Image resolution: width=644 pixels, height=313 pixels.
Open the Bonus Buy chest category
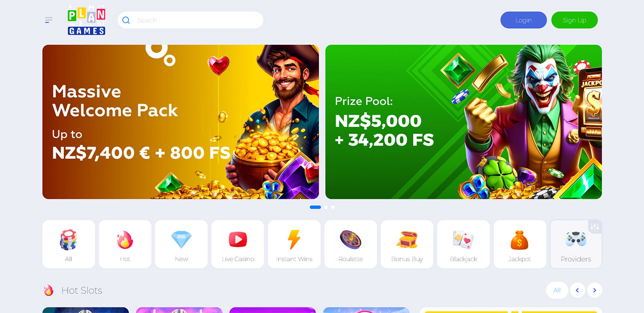407,244
